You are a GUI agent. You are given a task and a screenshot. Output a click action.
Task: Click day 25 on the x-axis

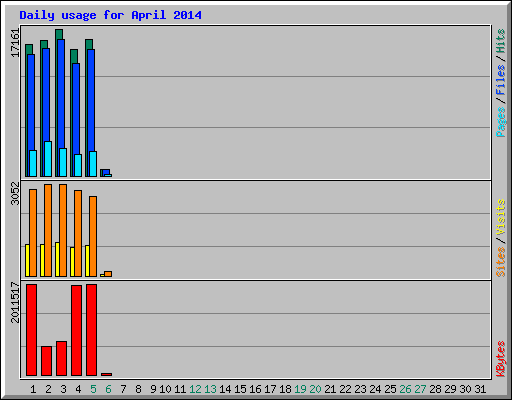click(x=390, y=389)
